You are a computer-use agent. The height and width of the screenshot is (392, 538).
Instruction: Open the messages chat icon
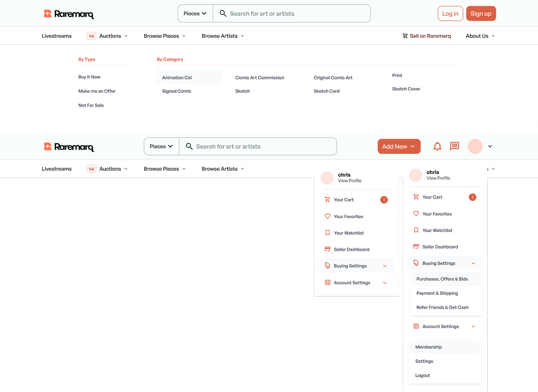pos(454,146)
